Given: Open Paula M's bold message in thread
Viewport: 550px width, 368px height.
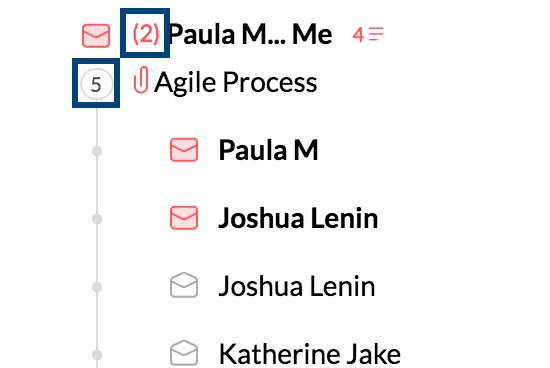Looking at the screenshot, I should (268, 150).
